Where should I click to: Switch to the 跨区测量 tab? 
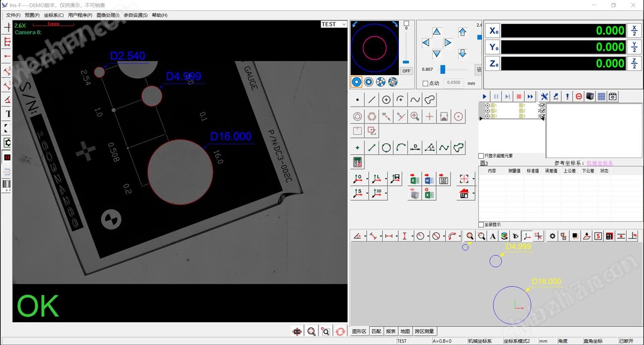[x=425, y=331]
